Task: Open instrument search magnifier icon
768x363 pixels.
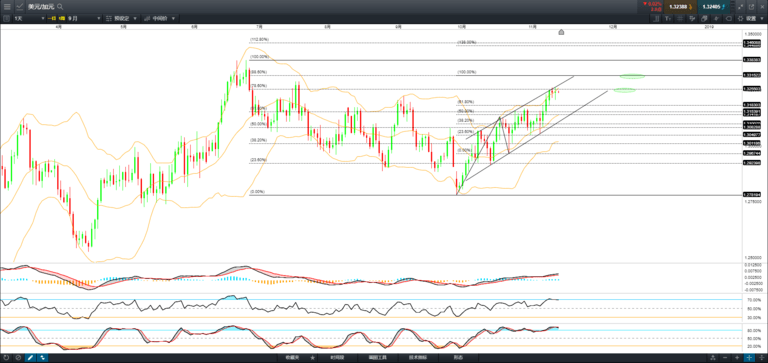Action: point(60,7)
